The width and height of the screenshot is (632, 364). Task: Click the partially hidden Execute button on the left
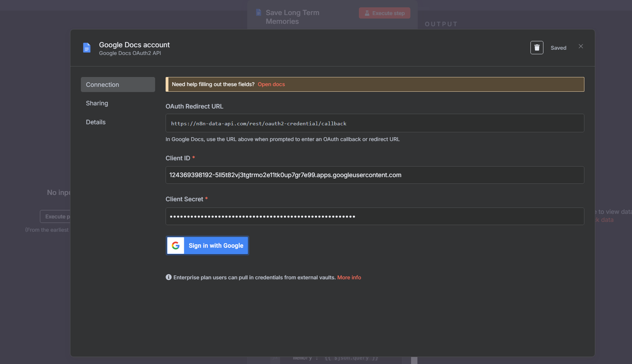pyautogui.click(x=56, y=217)
